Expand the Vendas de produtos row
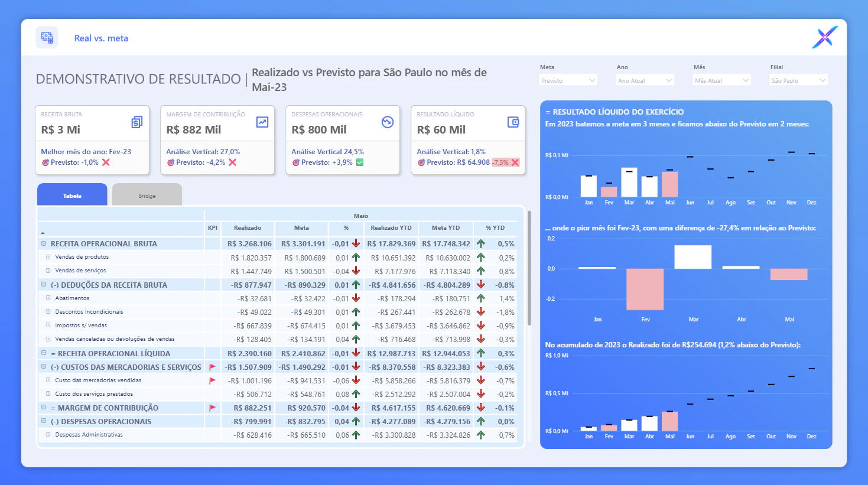The height and width of the screenshot is (485, 868). tap(48, 257)
